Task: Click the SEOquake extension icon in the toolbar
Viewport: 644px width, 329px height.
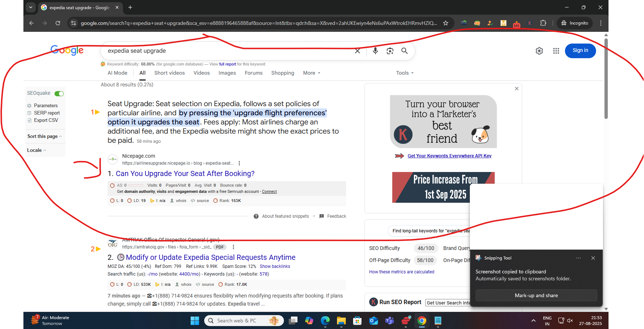Action: click(477, 23)
